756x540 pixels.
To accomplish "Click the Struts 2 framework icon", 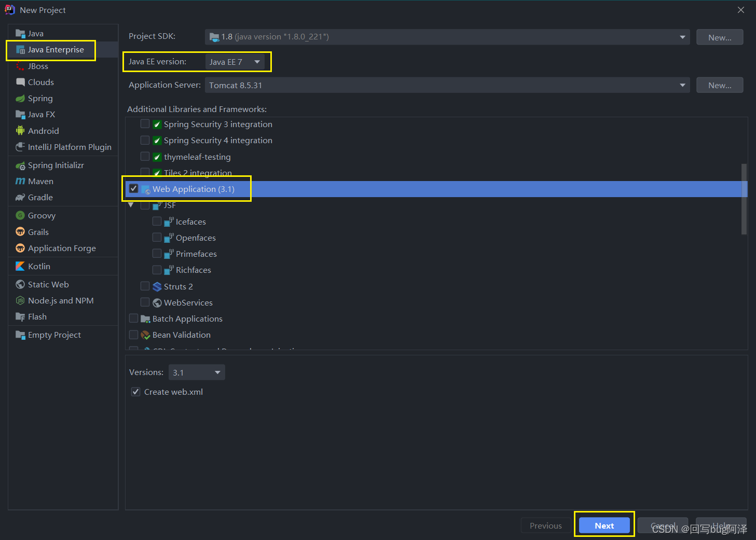I will click(157, 287).
